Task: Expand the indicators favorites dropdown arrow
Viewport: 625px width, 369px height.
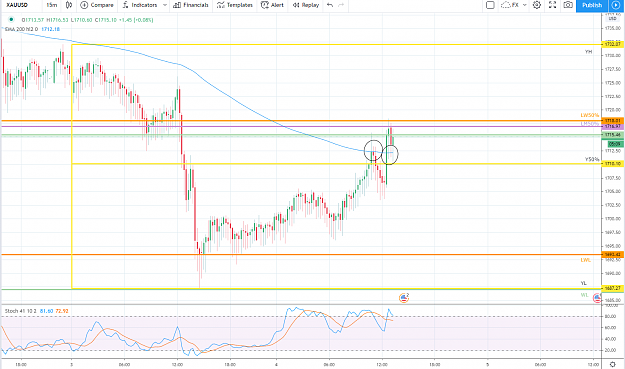Action: [x=165, y=5]
